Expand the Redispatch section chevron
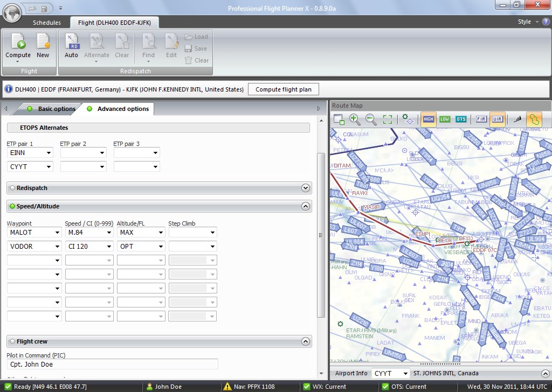This screenshot has height=392, width=552. click(306, 188)
